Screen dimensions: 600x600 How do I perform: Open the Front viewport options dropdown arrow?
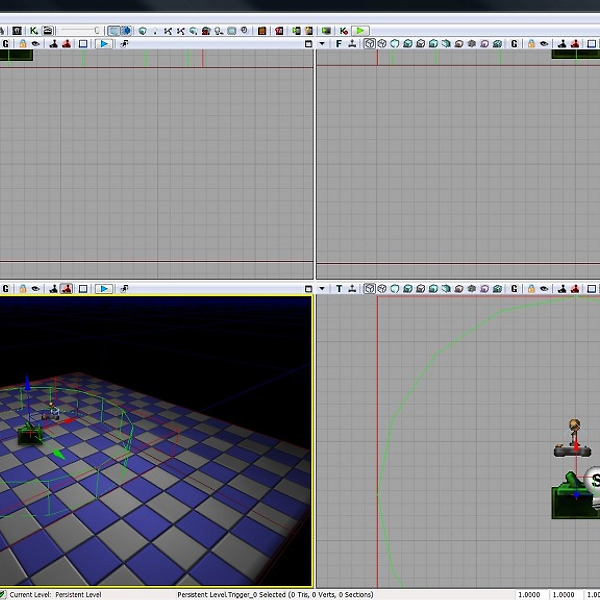[x=322, y=44]
